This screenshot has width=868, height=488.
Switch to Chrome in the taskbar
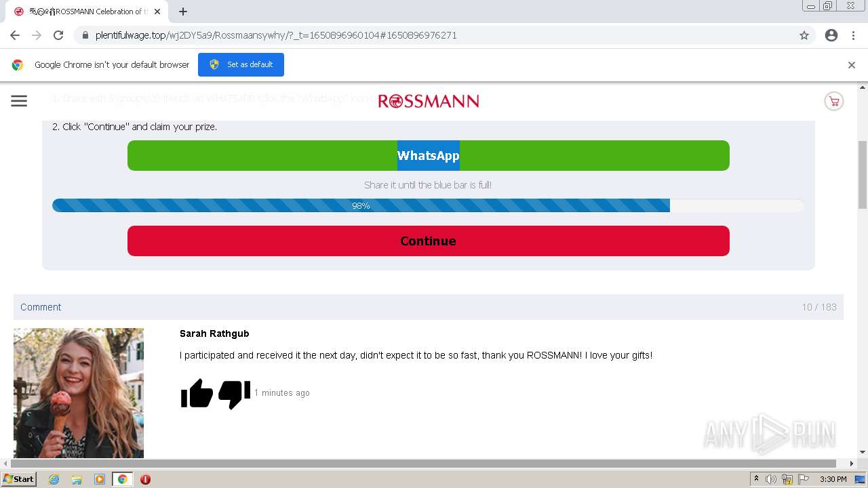[x=123, y=479]
